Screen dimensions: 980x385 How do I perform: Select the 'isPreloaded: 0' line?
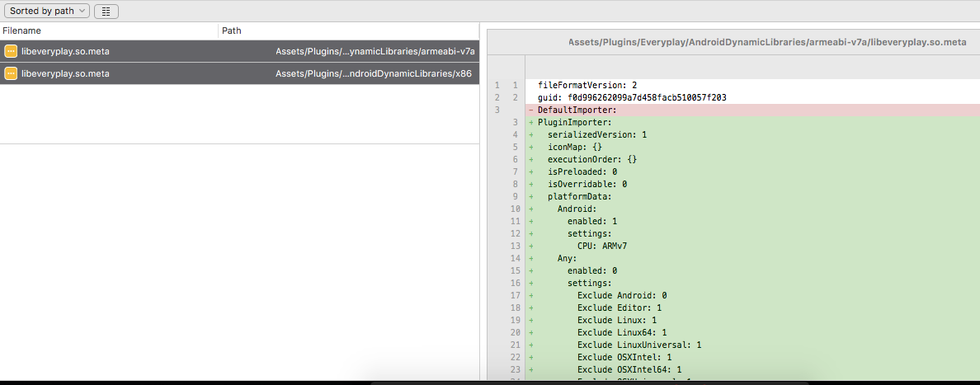click(752, 171)
